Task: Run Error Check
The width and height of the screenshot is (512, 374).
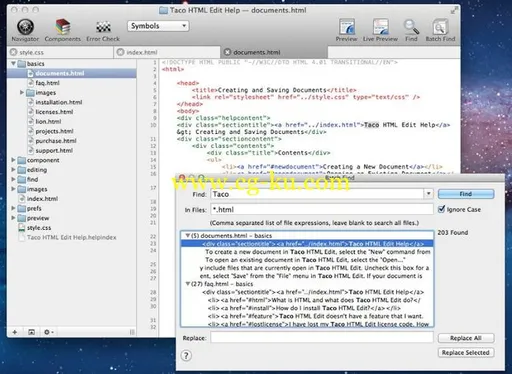Action: (x=103, y=30)
